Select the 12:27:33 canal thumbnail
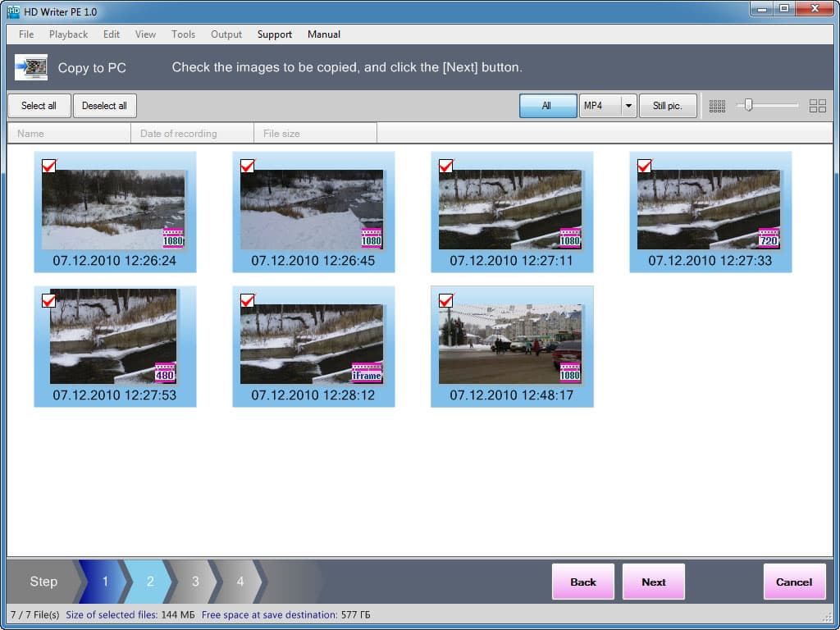 click(x=708, y=209)
